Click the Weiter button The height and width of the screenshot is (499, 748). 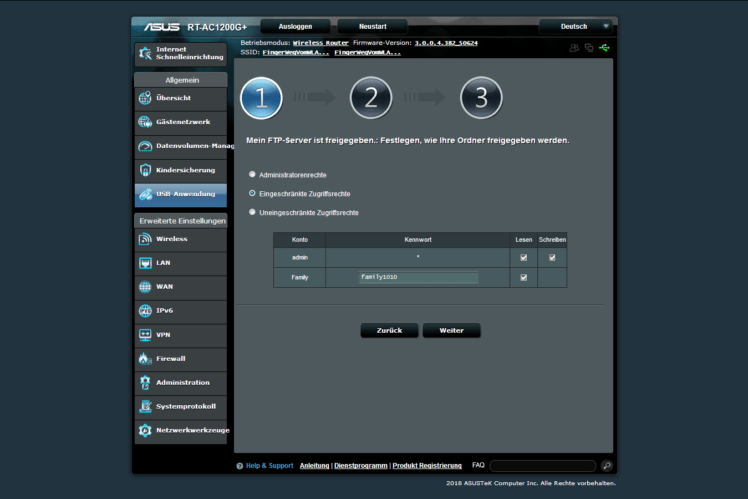[x=451, y=331]
